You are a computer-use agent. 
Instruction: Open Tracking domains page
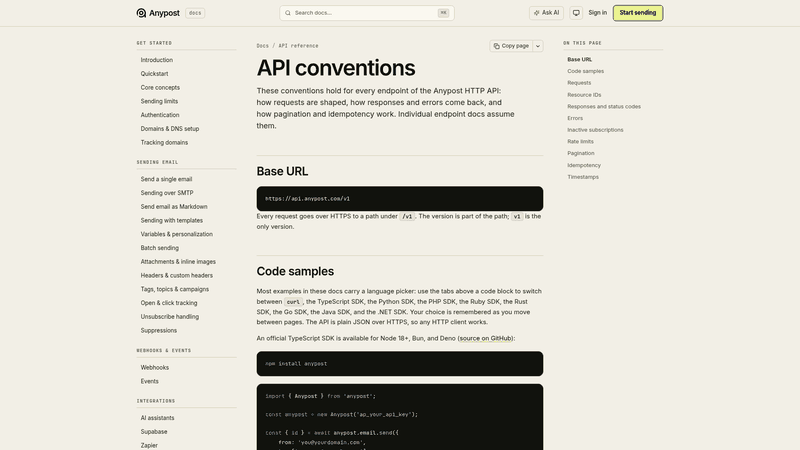coord(164,142)
